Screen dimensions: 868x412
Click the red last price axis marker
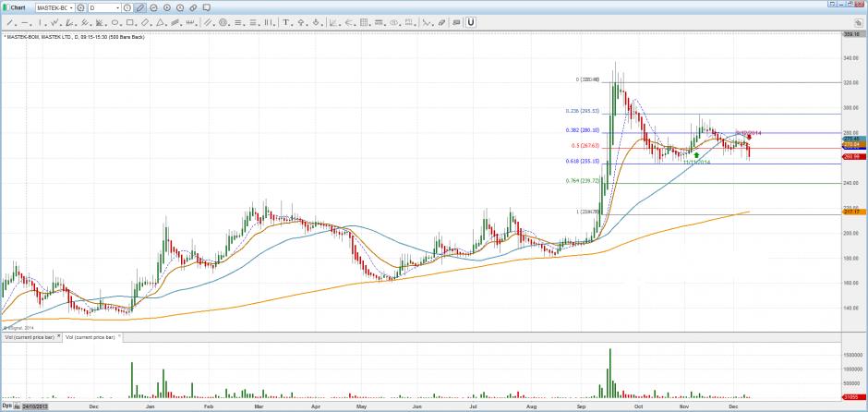tap(854, 157)
